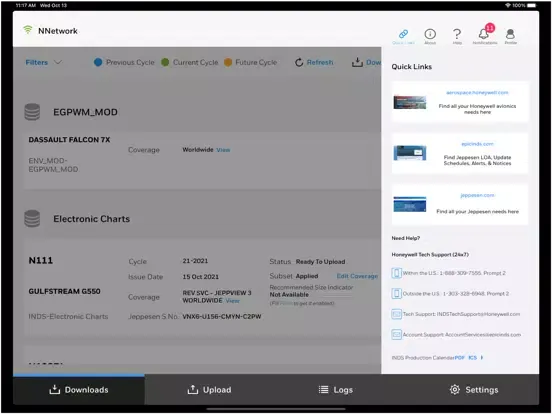Click the Jeppesen site thumbnail
552x414 pixels.
(x=410, y=204)
